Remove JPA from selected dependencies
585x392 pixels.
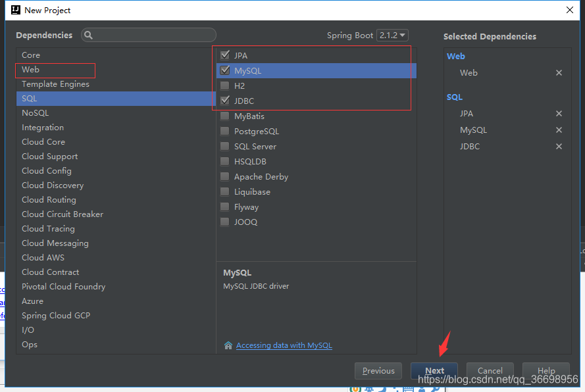559,113
